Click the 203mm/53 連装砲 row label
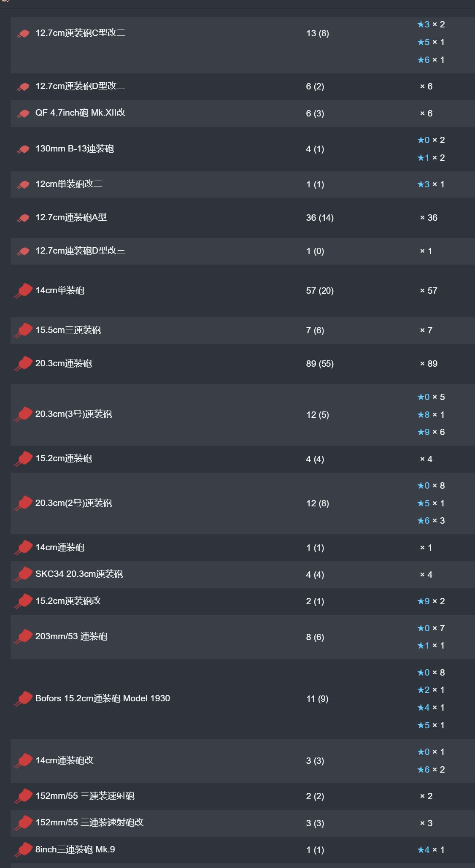Viewport: 475px width, 868px height. [71, 636]
